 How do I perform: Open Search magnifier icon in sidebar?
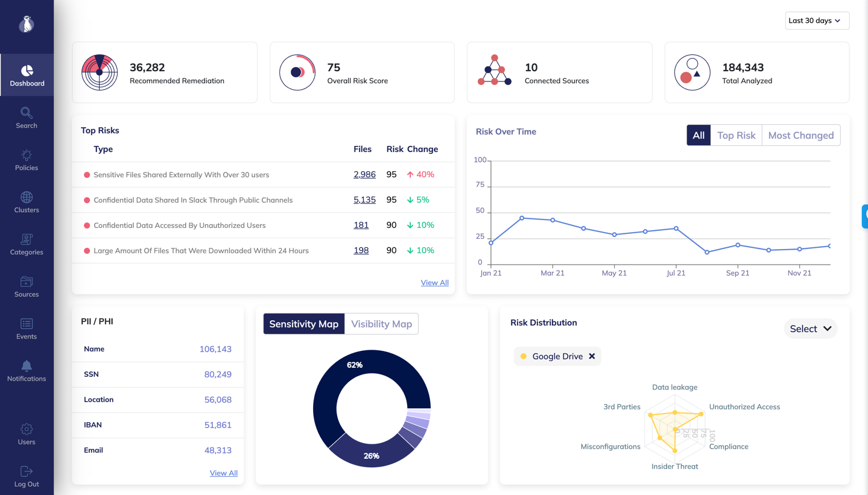point(27,113)
